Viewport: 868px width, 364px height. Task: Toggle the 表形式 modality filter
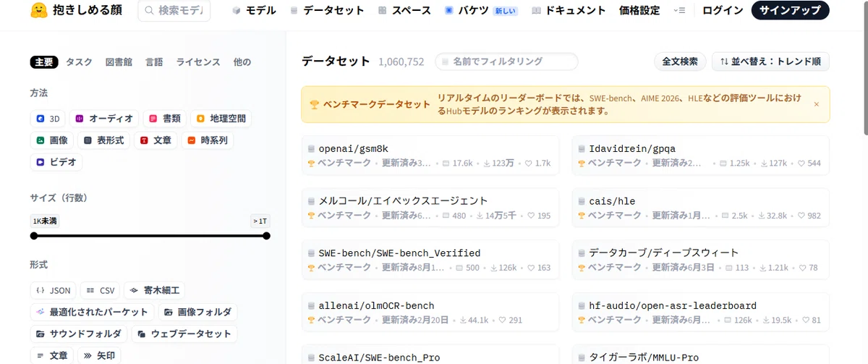pyautogui.click(x=104, y=140)
